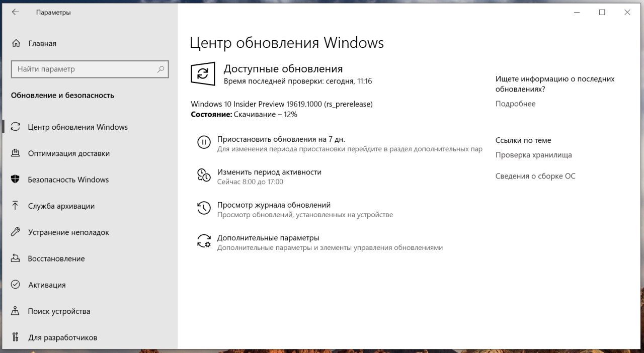
Task: Click the clock icon for active hours
Action: click(204, 175)
